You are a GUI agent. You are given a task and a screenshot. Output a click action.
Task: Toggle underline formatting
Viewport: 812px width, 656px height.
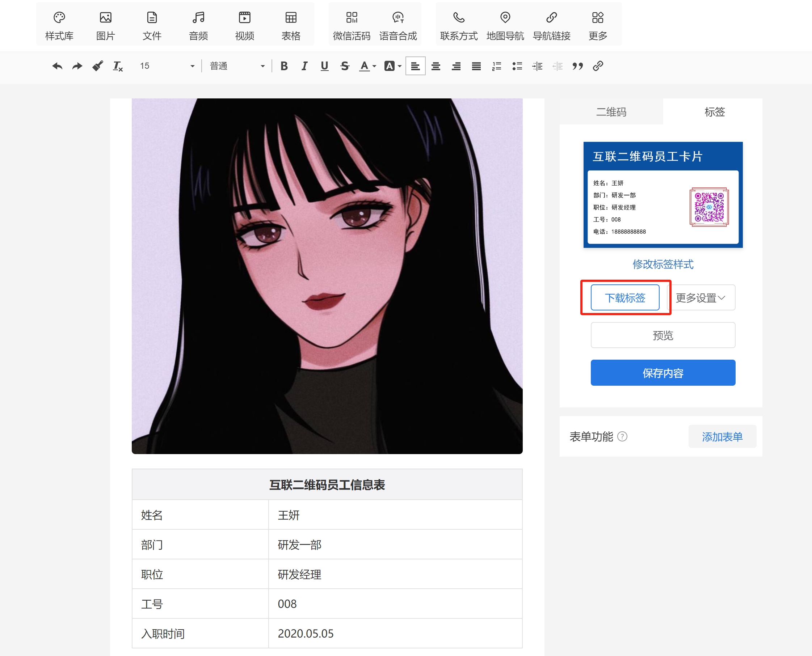[324, 66]
